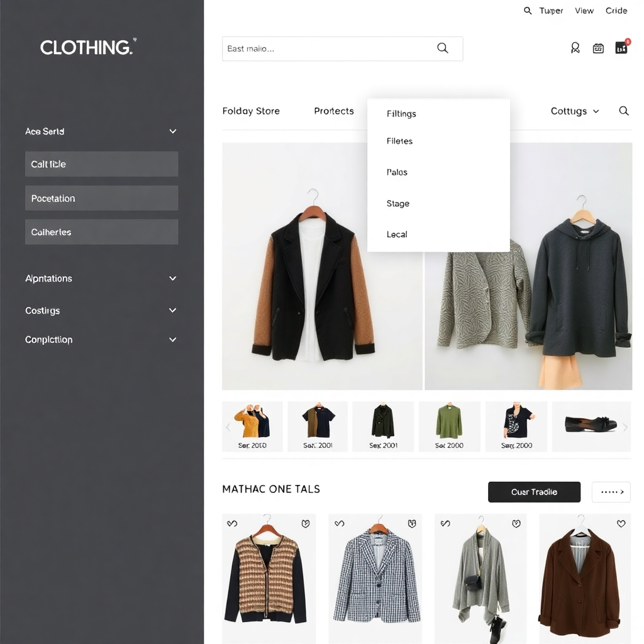Click search icon next to Tuper
Image resolution: width=644 pixels, height=644 pixels.
tap(528, 11)
